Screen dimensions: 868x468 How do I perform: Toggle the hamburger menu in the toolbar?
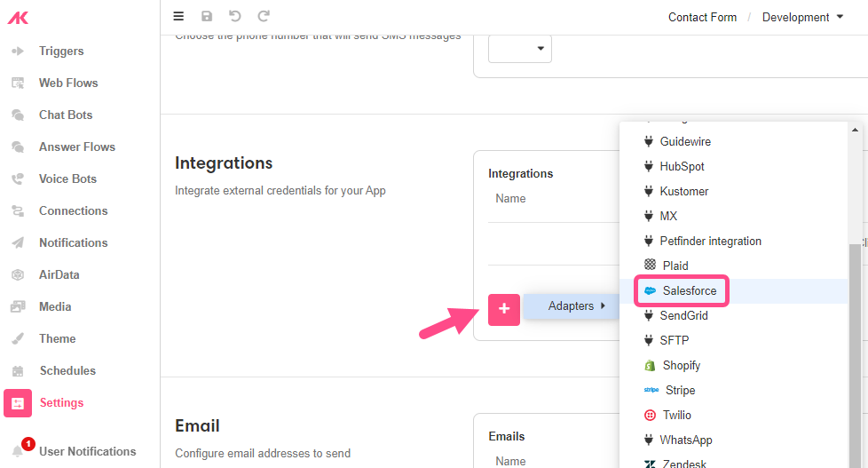[x=178, y=16]
